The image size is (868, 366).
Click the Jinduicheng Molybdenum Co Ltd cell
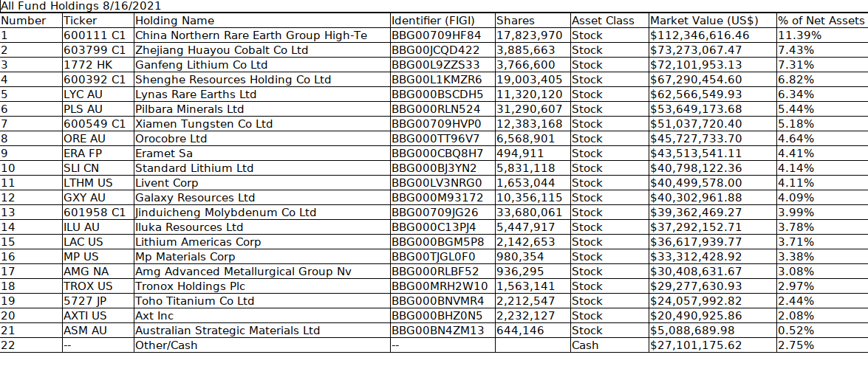pos(262,213)
